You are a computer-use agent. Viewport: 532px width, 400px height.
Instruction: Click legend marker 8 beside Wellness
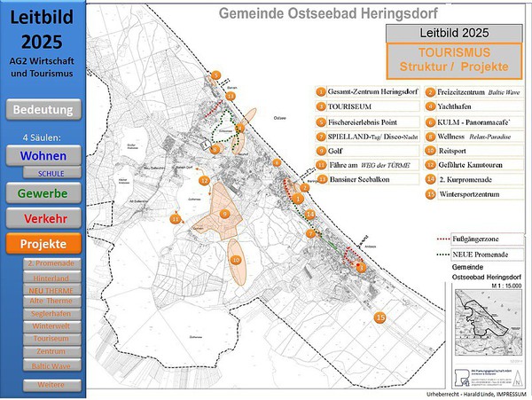click(x=430, y=137)
